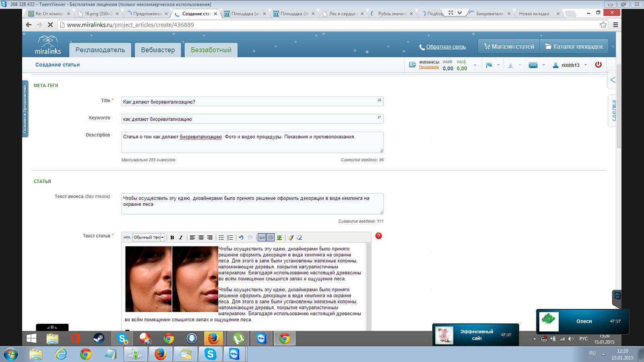
Task: Open uTorrent in the remote taskbar
Action: [x=238, y=339]
